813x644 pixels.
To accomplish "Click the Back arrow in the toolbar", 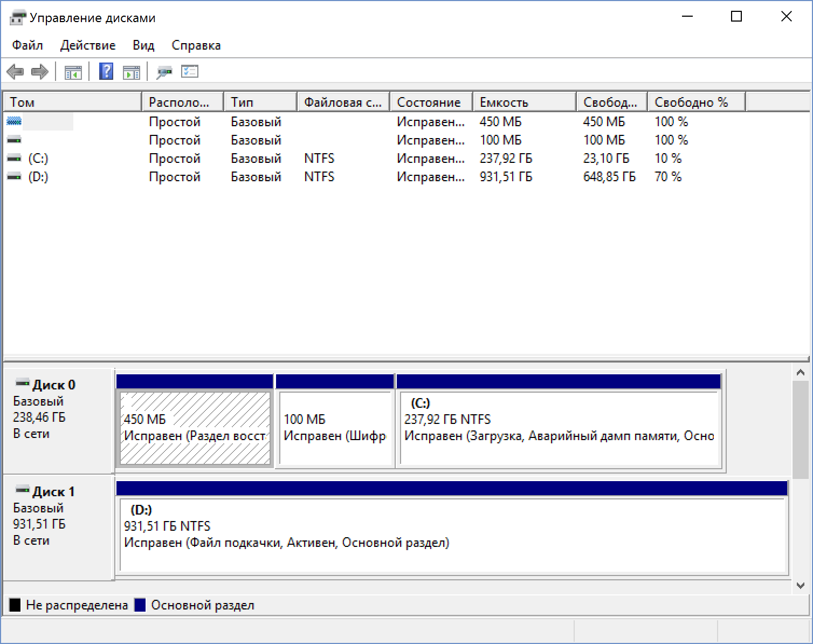I will coord(15,72).
